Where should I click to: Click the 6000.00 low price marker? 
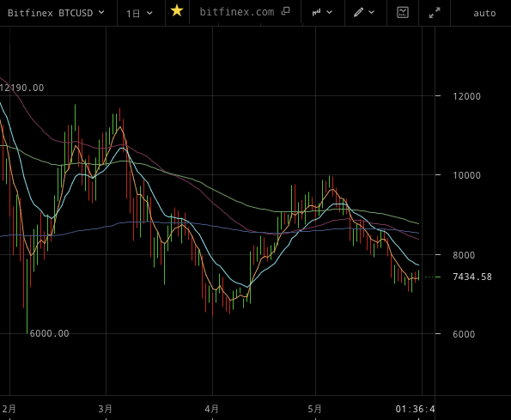click(49, 333)
